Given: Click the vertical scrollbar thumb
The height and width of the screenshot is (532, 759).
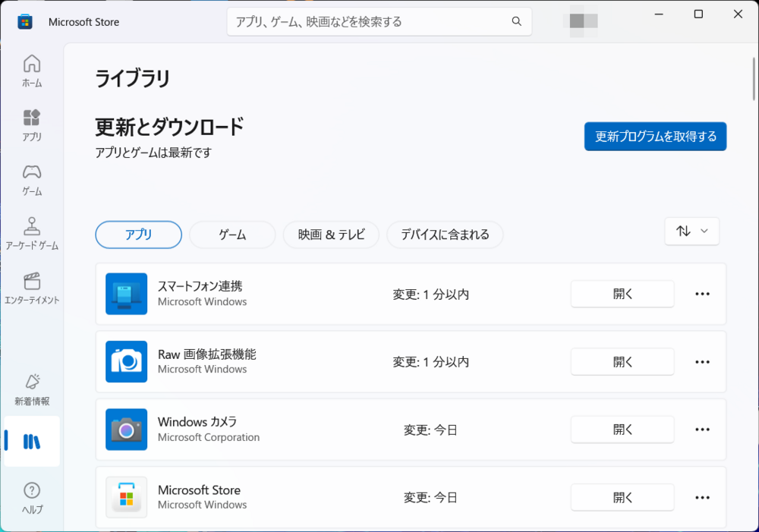Looking at the screenshot, I should tap(754, 79).
